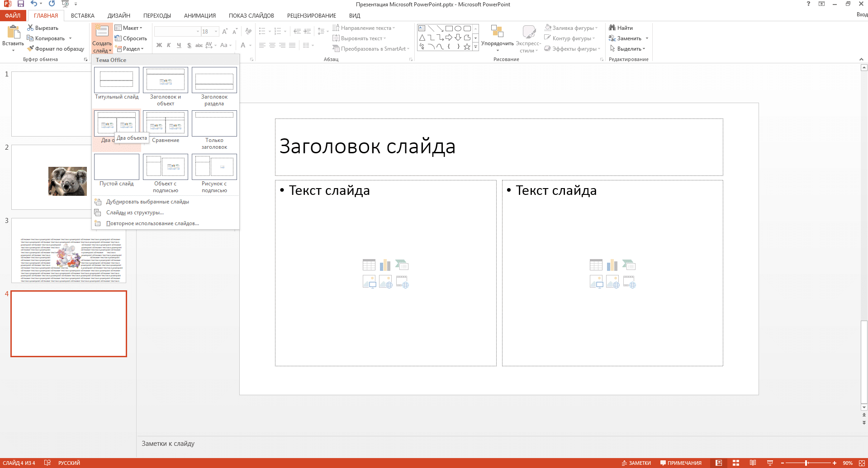This screenshot has width=868, height=468.
Task: Click the Paste (Вставить) icon
Action: pyautogui.click(x=13, y=32)
